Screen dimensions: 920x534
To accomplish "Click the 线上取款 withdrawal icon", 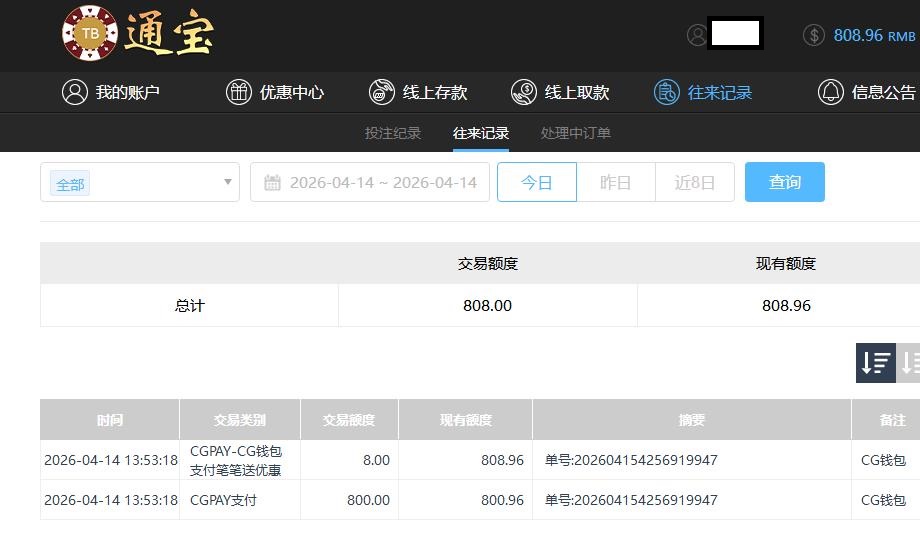I will [523, 92].
